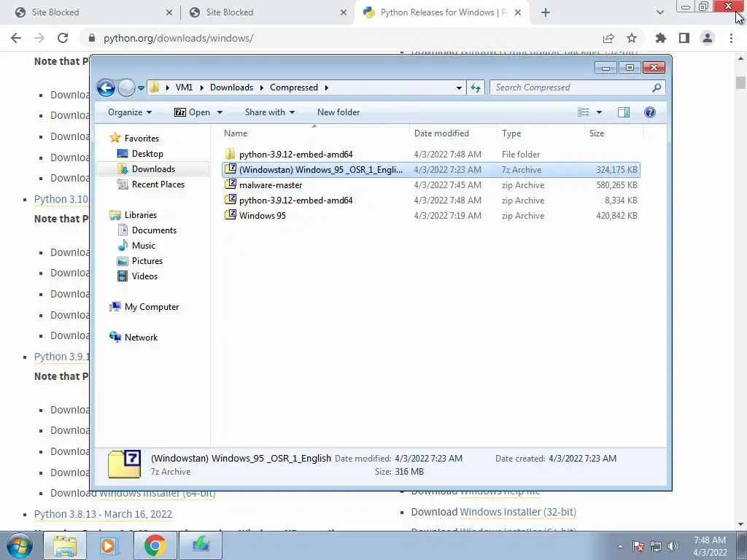Switch to first Site Blocked tab
This screenshot has height=560, width=747.
pyautogui.click(x=90, y=12)
